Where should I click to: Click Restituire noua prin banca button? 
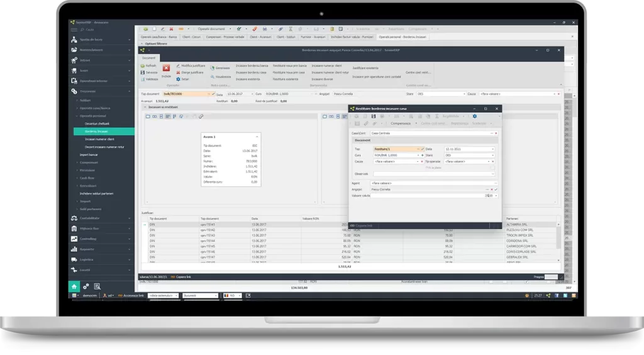point(289,65)
